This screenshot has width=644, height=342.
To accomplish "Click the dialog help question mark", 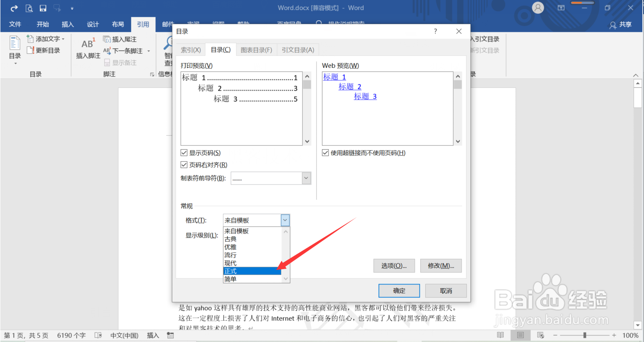I will coord(435,31).
